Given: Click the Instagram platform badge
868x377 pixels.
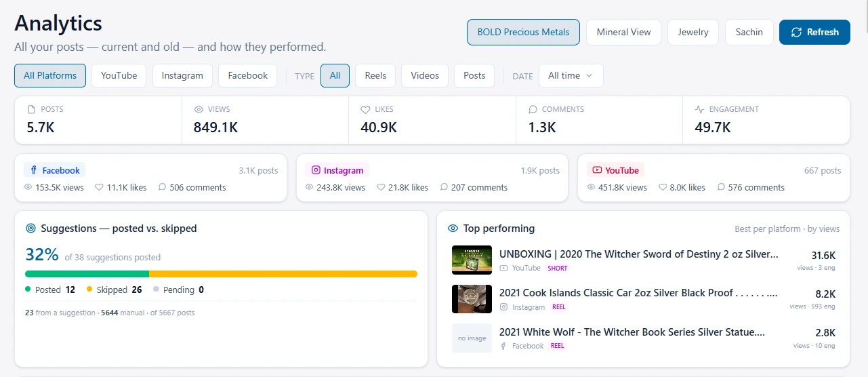Looking at the screenshot, I should 337,170.
